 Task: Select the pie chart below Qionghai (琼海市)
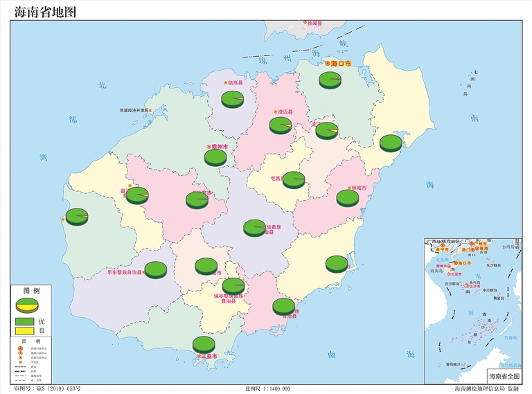tap(348, 198)
